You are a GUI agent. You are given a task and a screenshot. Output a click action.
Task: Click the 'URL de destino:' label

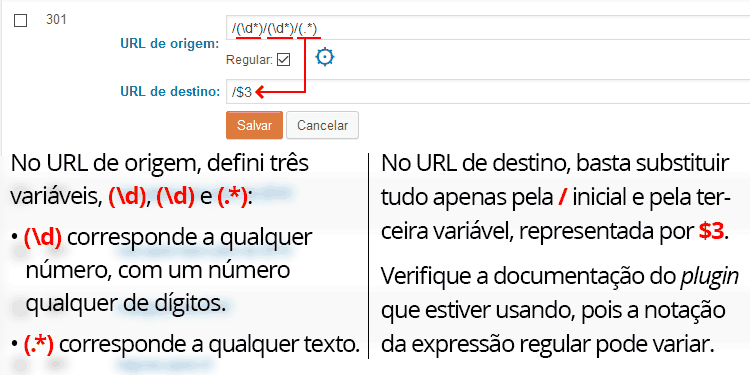[170, 91]
